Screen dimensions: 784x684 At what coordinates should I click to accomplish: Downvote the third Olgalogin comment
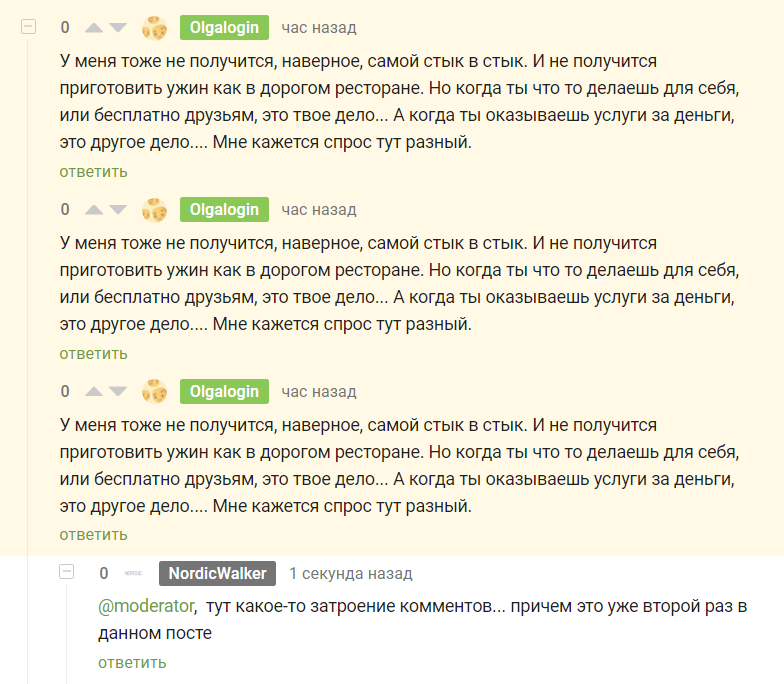[118, 392]
